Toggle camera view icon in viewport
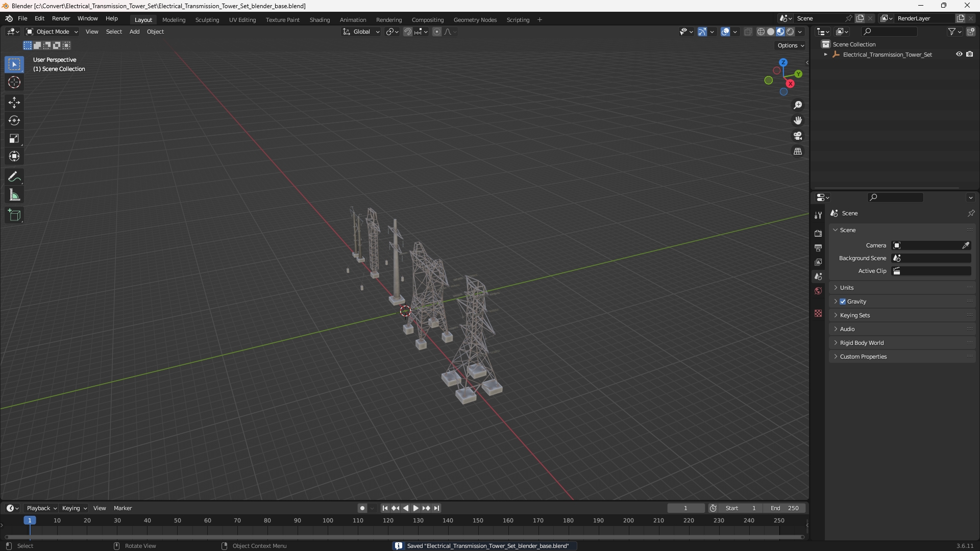This screenshot has width=980, height=551. pyautogui.click(x=798, y=136)
